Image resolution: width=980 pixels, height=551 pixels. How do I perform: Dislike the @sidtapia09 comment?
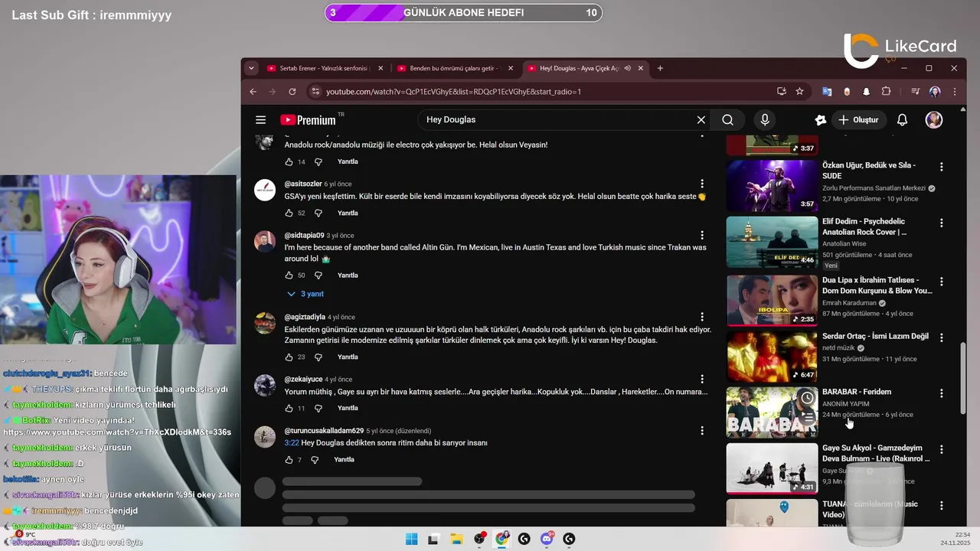click(318, 275)
